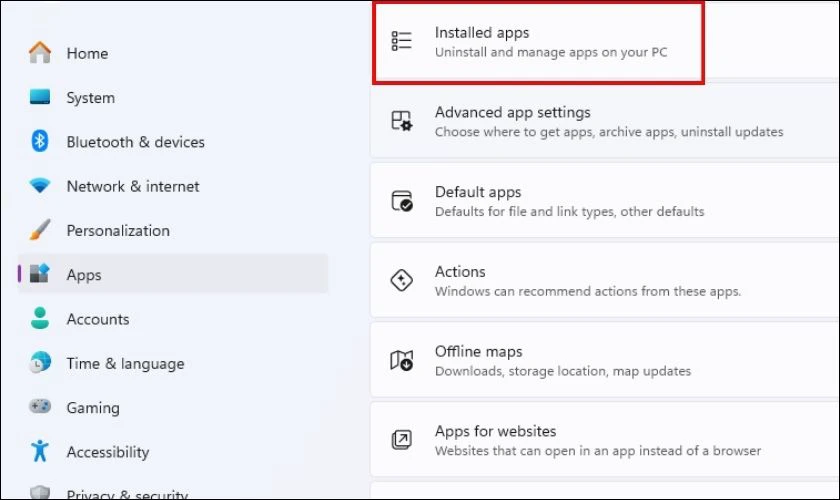The image size is (840, 500).
Task: Click the Apps for websites icon
Action: point(401,440)
